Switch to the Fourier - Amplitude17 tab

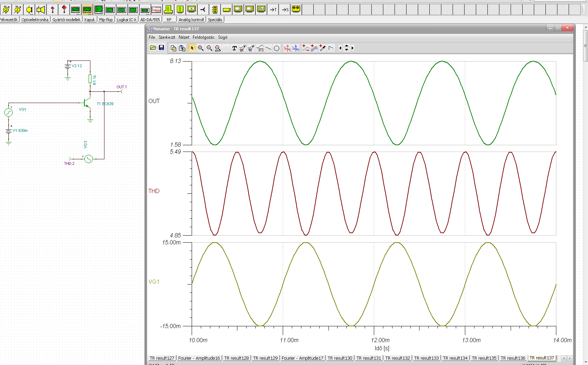(302, 358)
